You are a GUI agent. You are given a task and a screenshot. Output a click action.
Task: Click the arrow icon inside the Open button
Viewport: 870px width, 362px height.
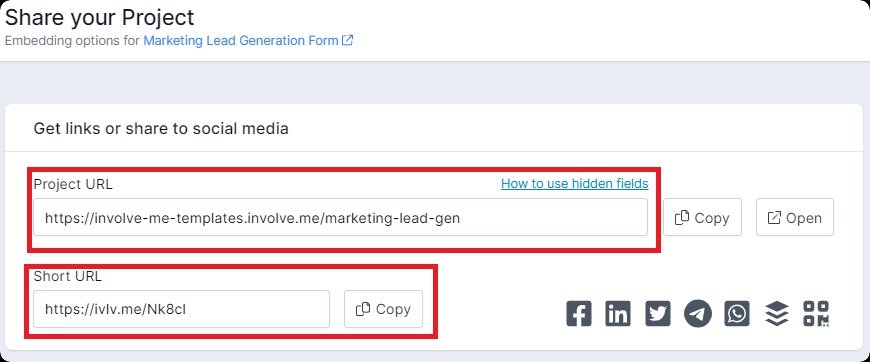(x=774, y=218)
